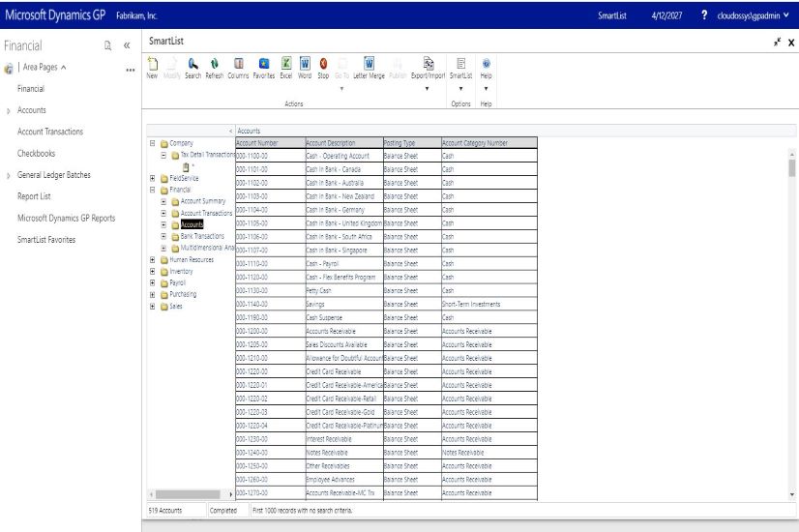Click the vertical scrollbar down arrow
Screen dimensions: 799x532
[x=792, y=494]
